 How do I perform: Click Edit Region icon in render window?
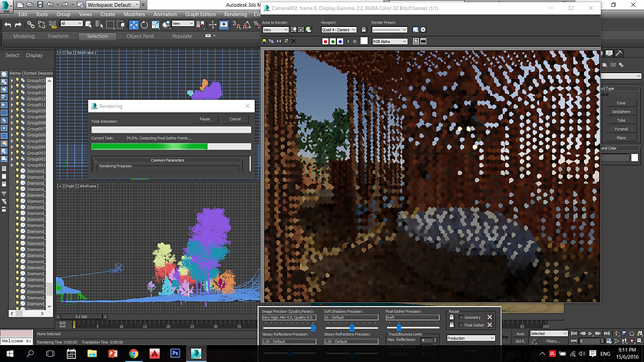pos(294,30)
